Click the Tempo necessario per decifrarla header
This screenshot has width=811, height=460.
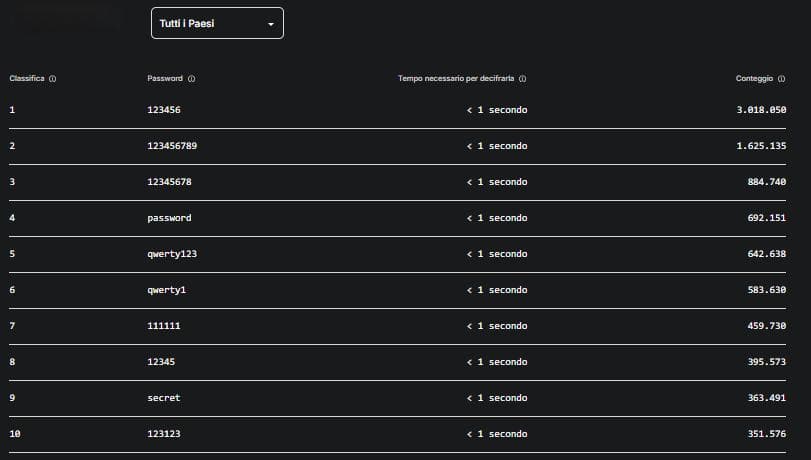click(x=456, y=78)
